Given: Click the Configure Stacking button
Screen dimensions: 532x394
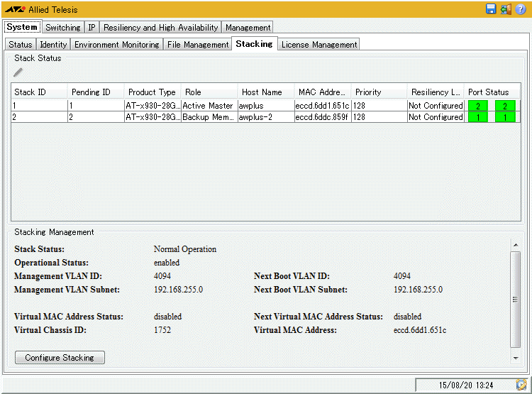Looking at the screenshot, I should (x=60, y=358).
